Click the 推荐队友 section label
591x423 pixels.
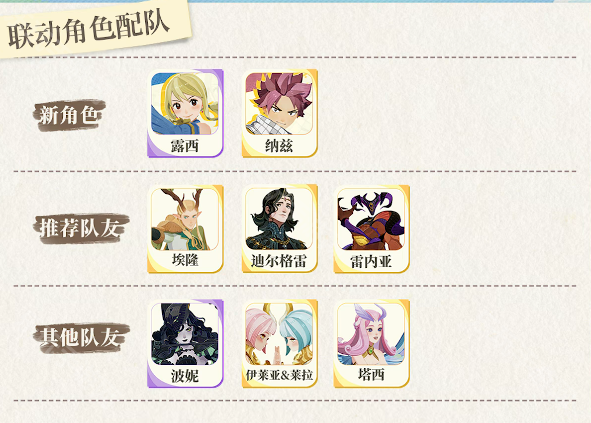click(x=80, y=229)
